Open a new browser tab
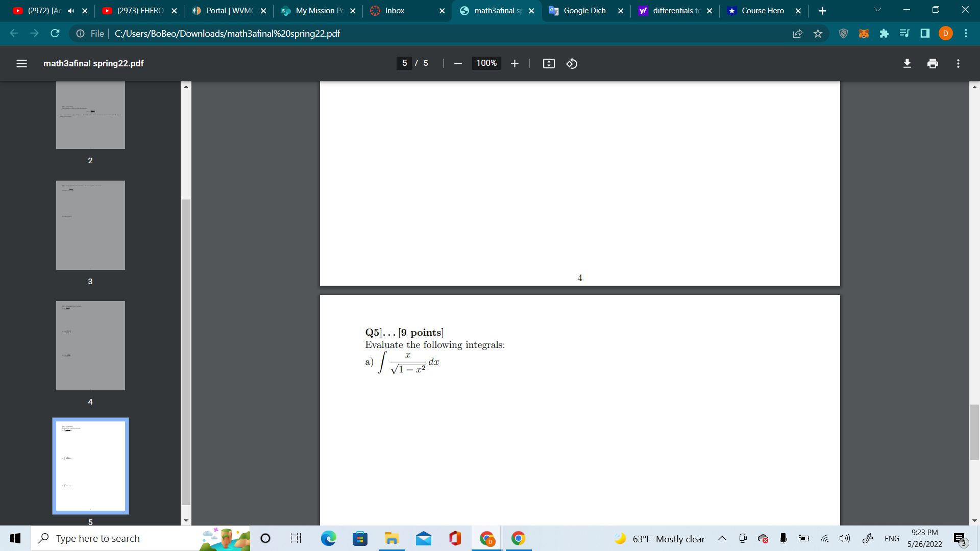This screenshot has width=980, height=551. pos(822,10)
